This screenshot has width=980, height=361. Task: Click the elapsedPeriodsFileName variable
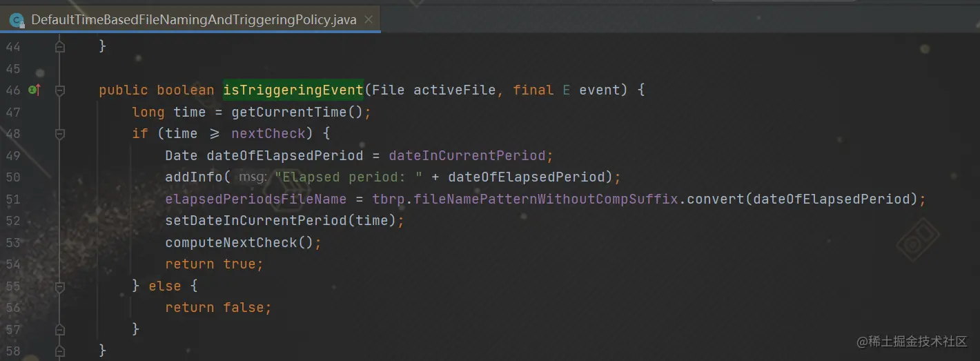click(256, 199)
